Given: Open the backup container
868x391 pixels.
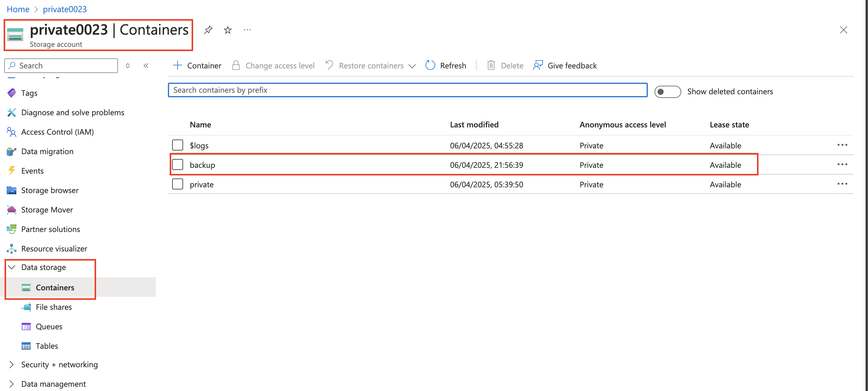Looking at the screenshot, I should point(202,165).
